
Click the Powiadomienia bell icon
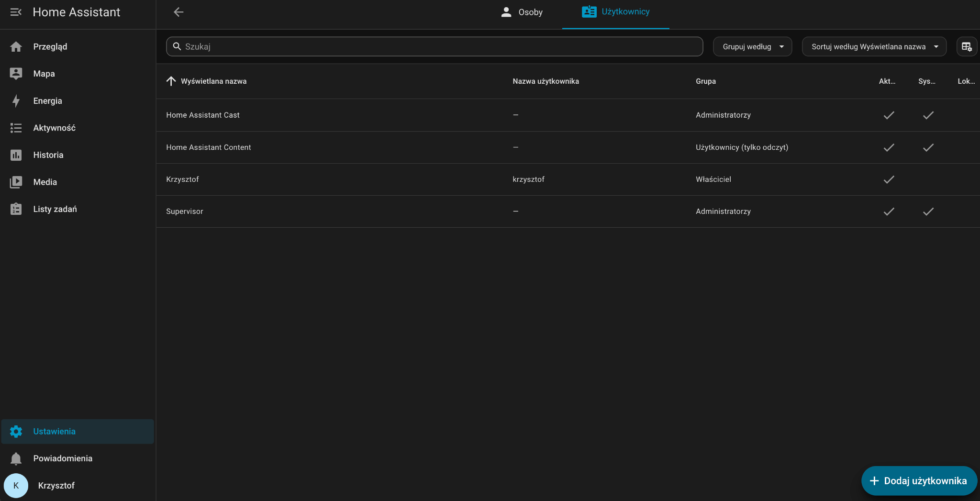pos(16,458)
